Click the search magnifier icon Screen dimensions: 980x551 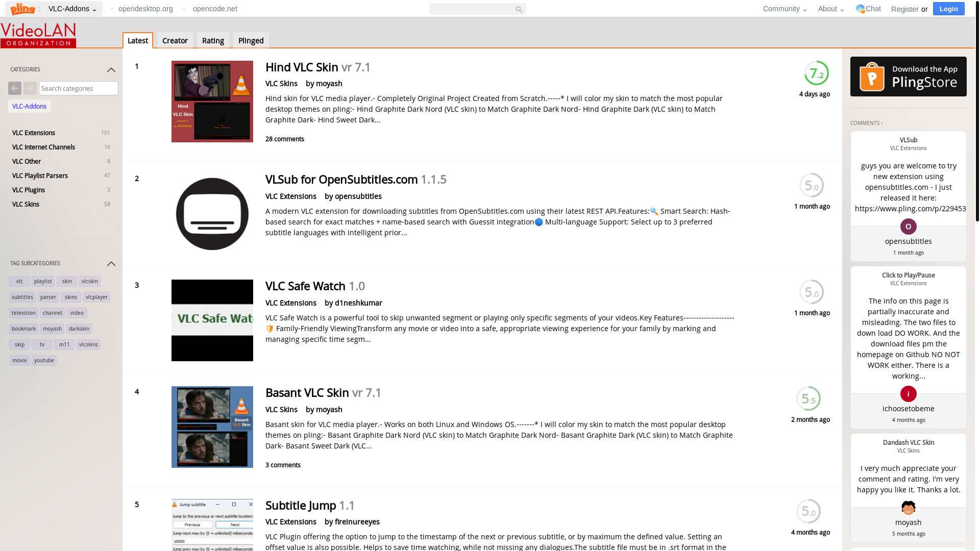[x=519, y=9]
